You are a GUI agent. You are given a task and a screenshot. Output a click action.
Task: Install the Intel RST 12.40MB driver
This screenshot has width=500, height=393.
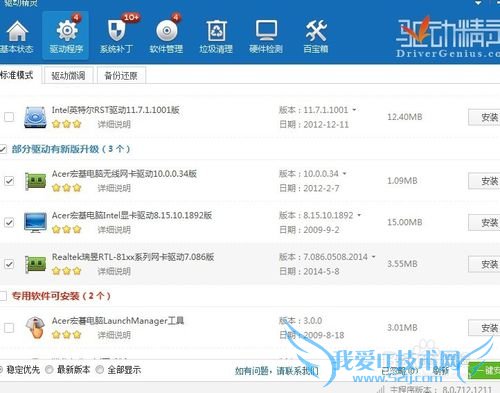484,117
